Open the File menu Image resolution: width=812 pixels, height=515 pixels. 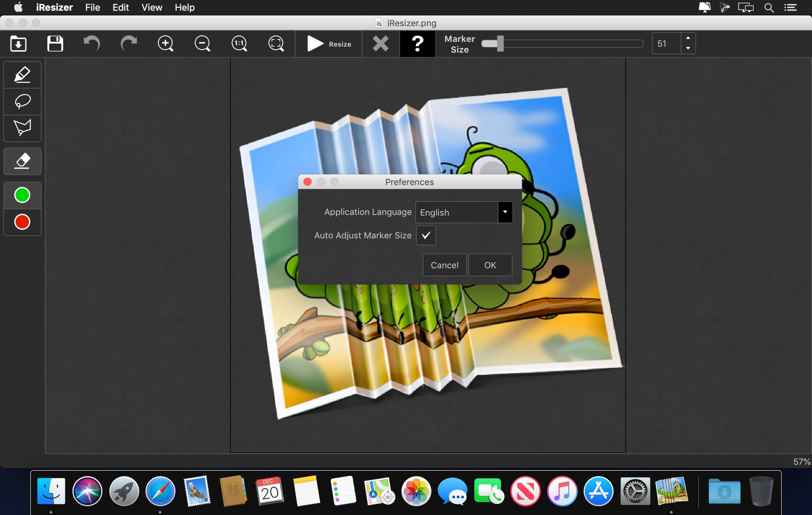point(92,7)
